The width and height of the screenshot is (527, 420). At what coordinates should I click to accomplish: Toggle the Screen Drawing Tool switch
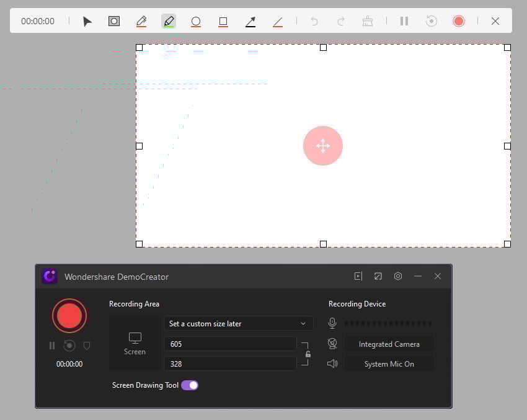190,385
